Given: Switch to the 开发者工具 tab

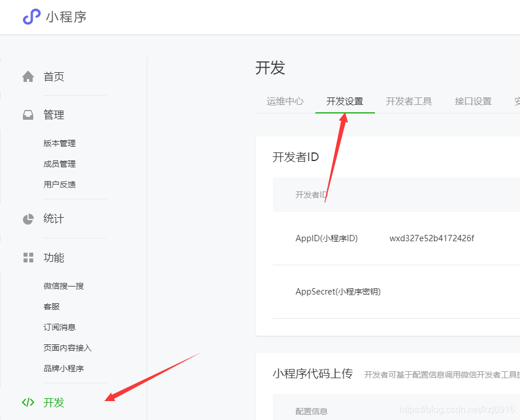Looking at the screenshot, I should pyautogui.click(x=409, y=101).
